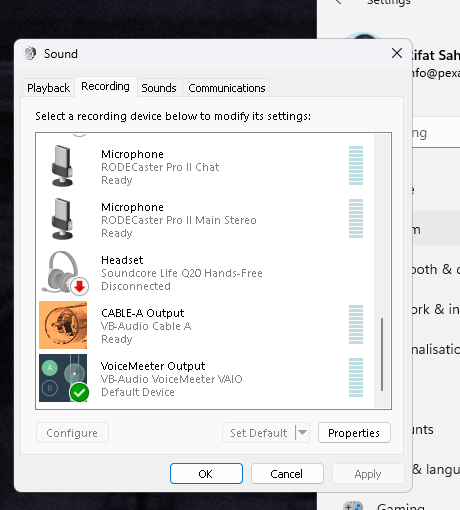This screenshot has height=510, width=460.
Task: Click level meter of RODECaster Pro II Chat
Action: click(x=356, y=165)
